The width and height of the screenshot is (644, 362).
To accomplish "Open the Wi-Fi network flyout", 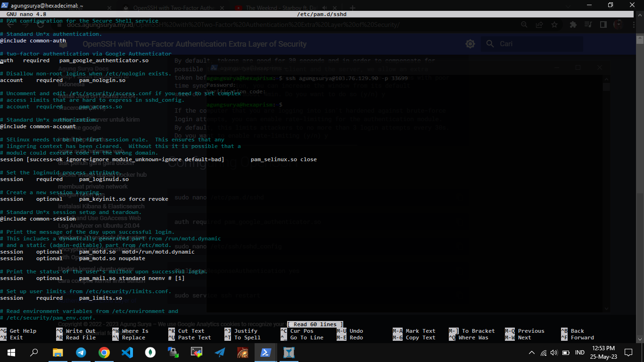I will (x=543, y=353).
